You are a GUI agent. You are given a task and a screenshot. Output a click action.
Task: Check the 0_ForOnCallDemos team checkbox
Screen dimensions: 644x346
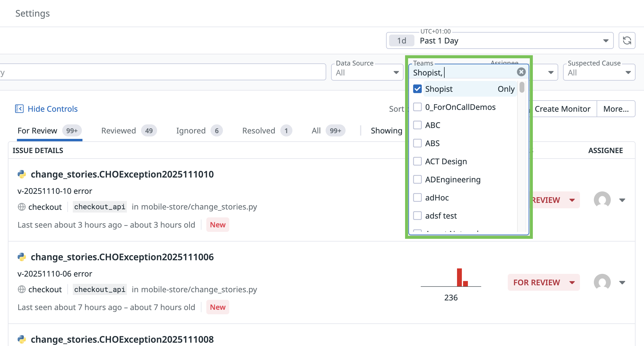(417, 107)
